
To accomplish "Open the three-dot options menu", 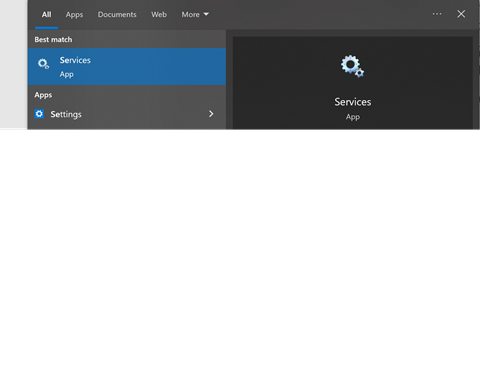I will click(x=437, y=14).
